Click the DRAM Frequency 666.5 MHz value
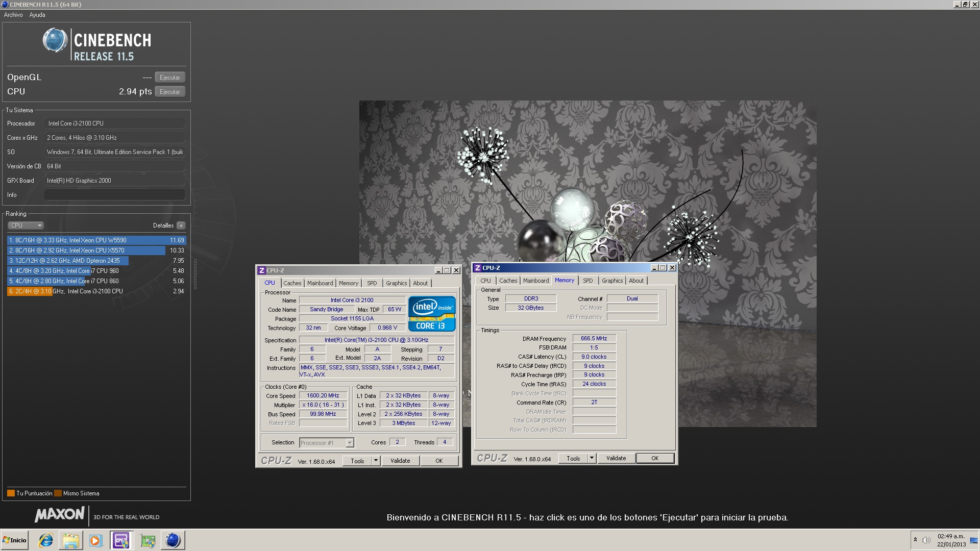This screenshot has height=551, width=980. tap(594, 338)
